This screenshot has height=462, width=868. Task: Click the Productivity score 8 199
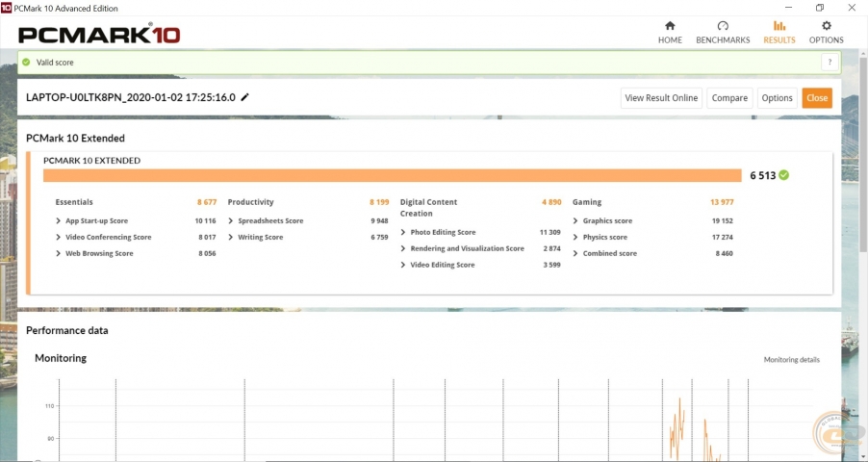(x=379, y=202)
